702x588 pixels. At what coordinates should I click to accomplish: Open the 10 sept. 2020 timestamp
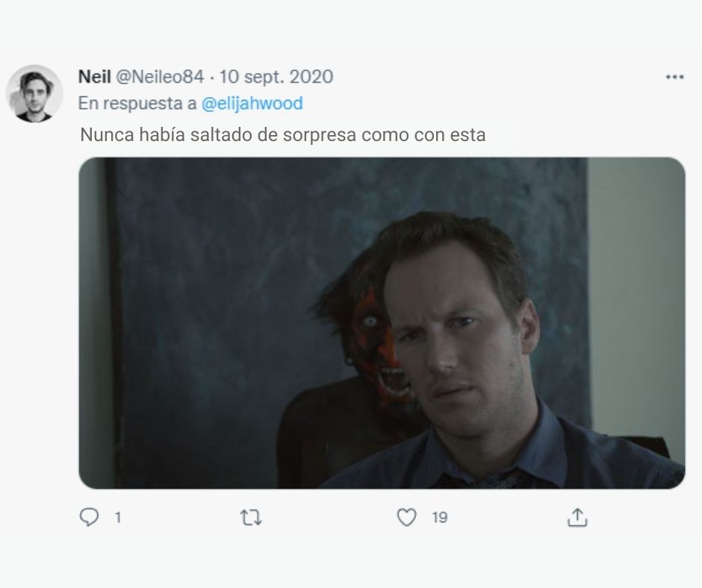276,77
